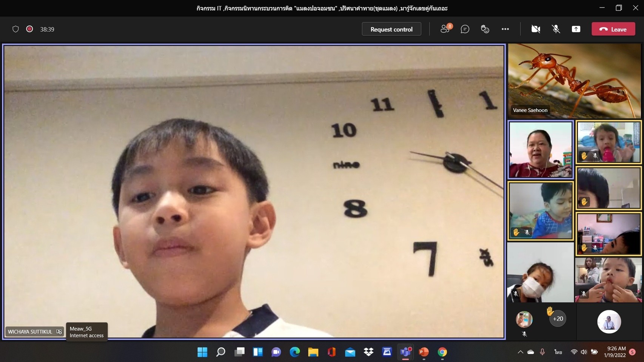Open the meeting chat
644x362 pixels.
point(465,29)
